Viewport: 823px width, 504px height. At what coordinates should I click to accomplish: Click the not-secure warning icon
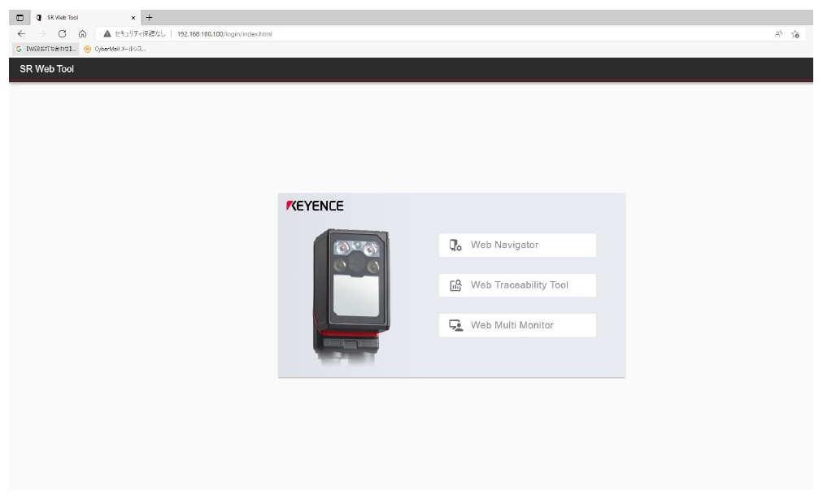[x=107, y=33]
